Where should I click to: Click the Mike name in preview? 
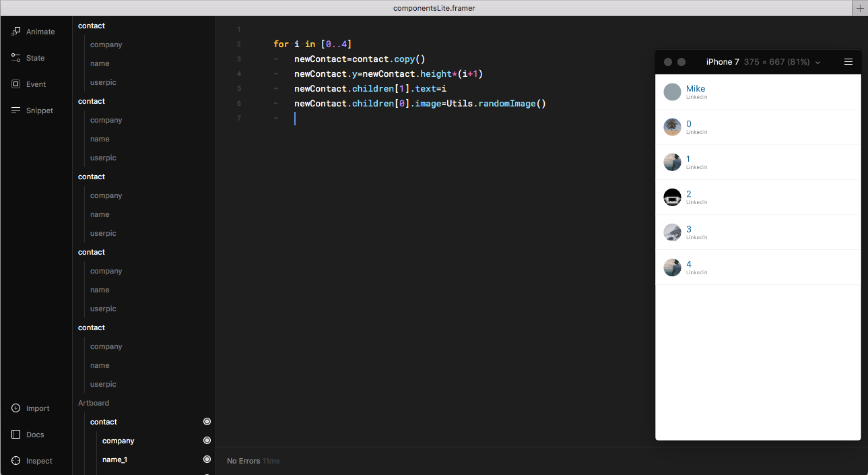click(x=696, y=89)
